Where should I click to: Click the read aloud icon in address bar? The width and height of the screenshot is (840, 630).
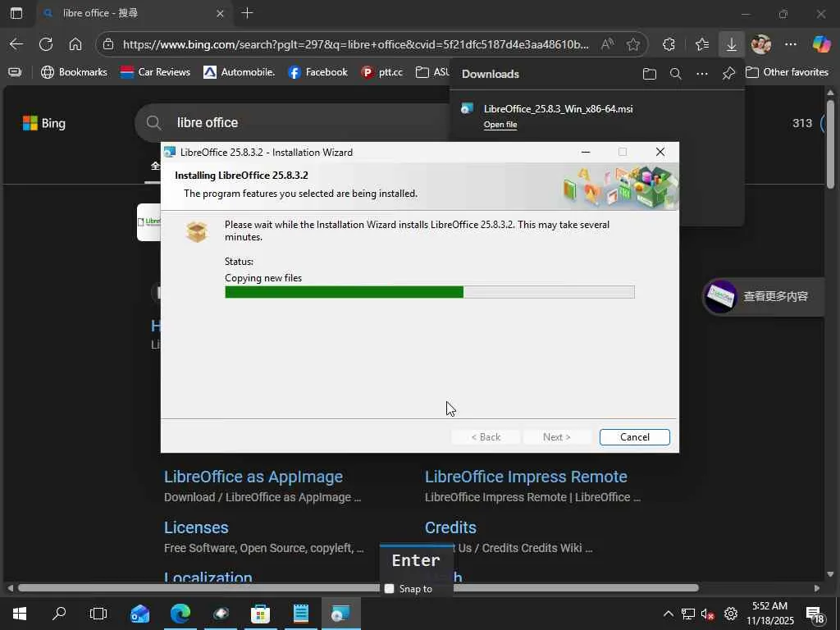(607, 44)
